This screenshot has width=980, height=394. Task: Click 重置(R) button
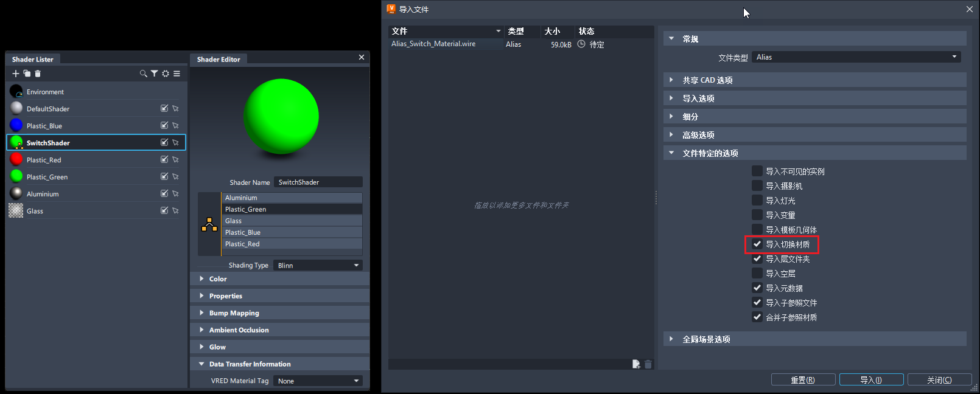[x=803, y=379]
